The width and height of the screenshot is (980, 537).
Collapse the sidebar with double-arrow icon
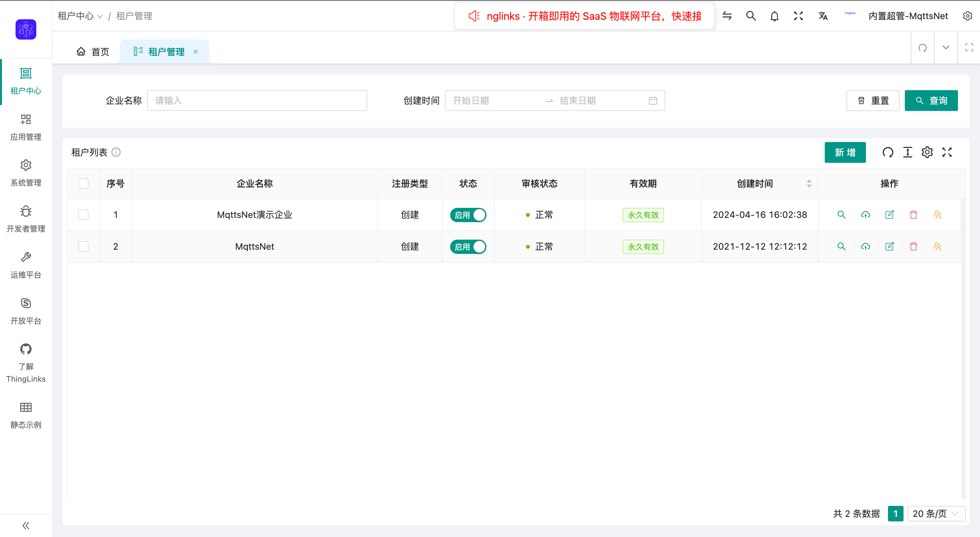[x=26, y=526]
